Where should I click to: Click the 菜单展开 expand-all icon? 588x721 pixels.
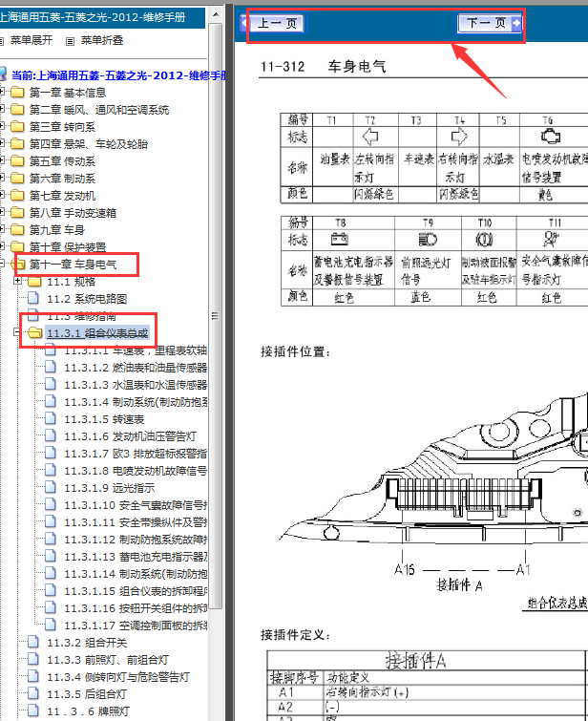(x=3, y=41)
